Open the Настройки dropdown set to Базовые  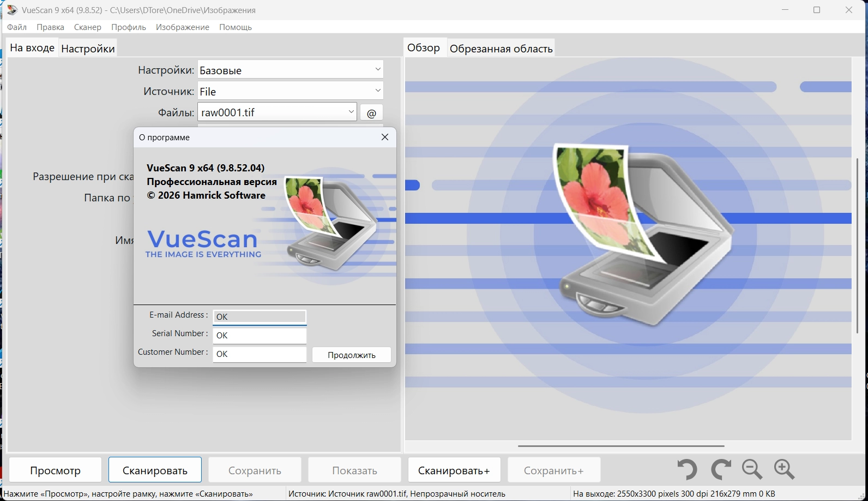(x=290, y=70)
